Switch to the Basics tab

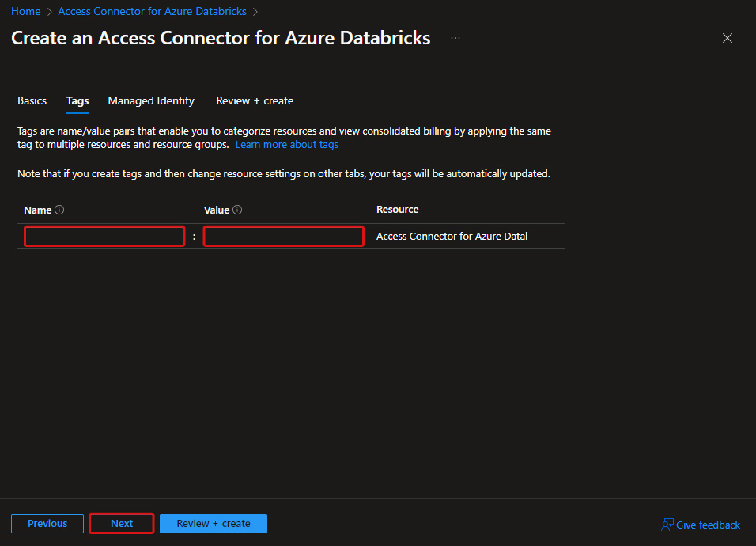point(32,100)
